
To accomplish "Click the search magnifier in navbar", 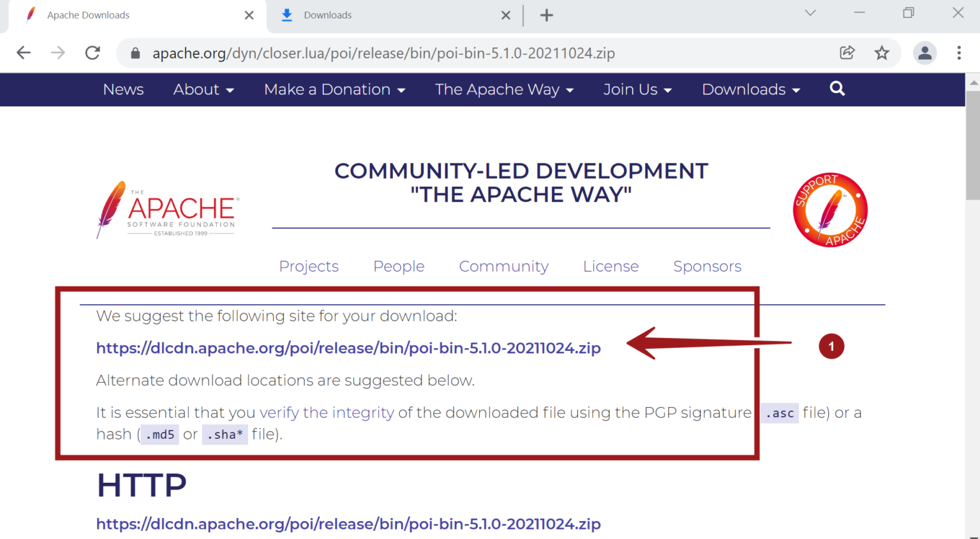I will tap(837, 89).
